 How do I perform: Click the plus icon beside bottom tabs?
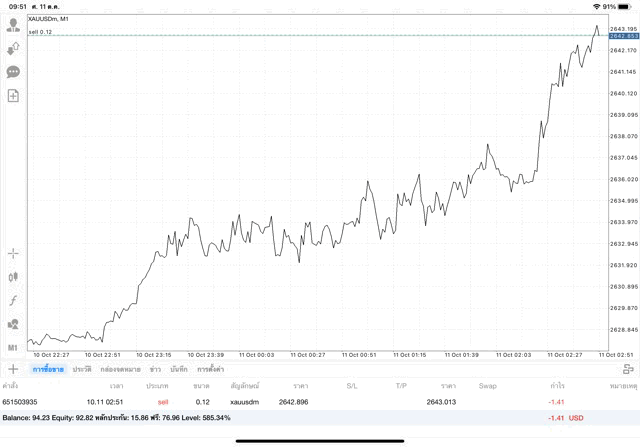click(x=13, y=369)
